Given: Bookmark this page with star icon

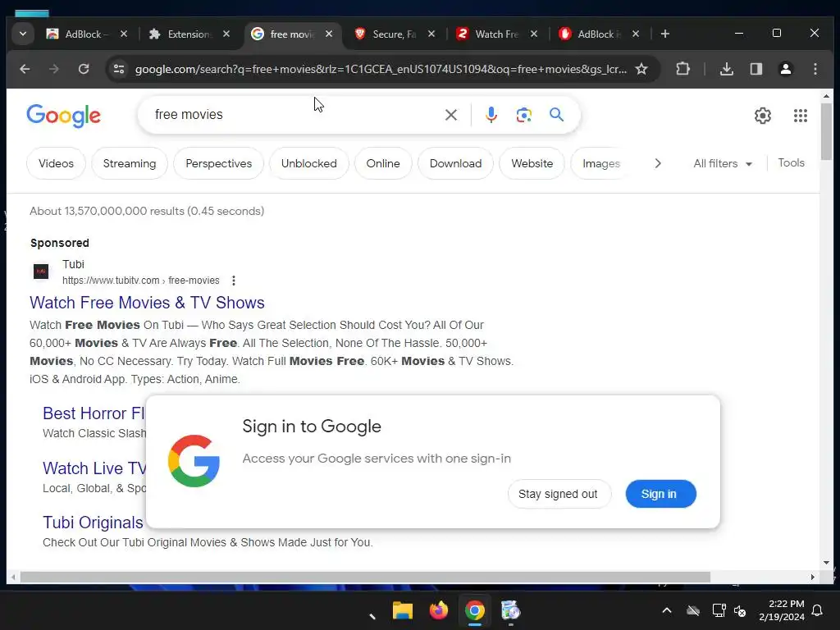Looking at the screenshot, I should [x=641, y=69].
